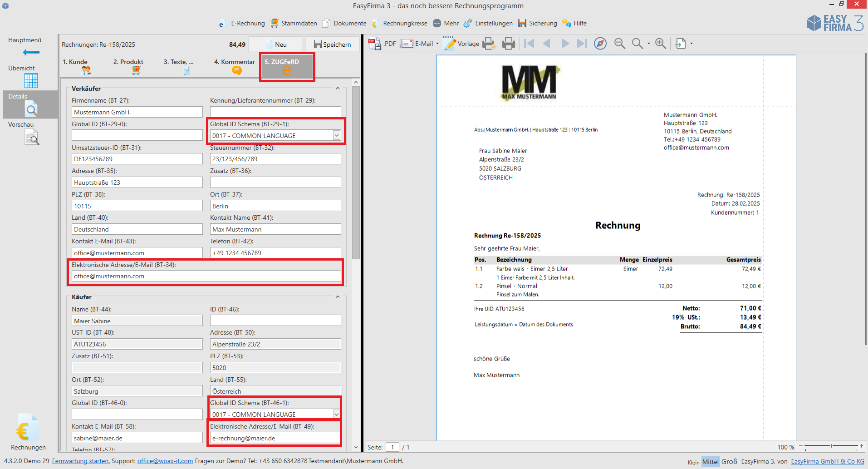Go to last page of preview
The height and width of the screenshot is (469, 868).
(x=582, y=44)
